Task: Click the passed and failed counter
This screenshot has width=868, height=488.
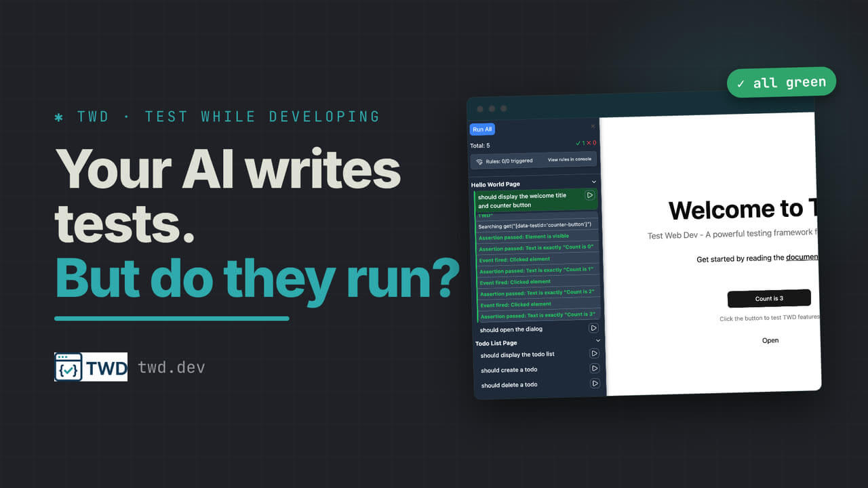Action: [586, 143]
